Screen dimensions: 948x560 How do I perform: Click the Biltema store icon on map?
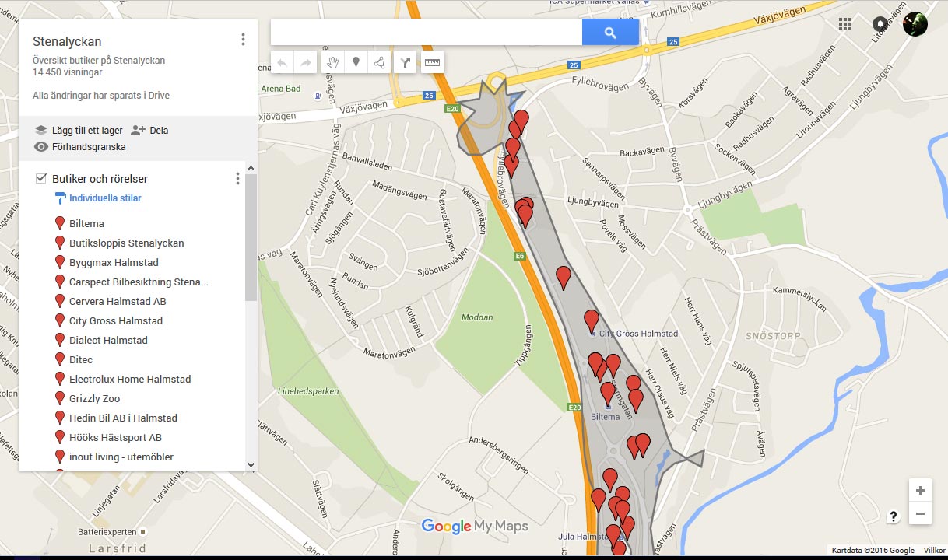608,406
